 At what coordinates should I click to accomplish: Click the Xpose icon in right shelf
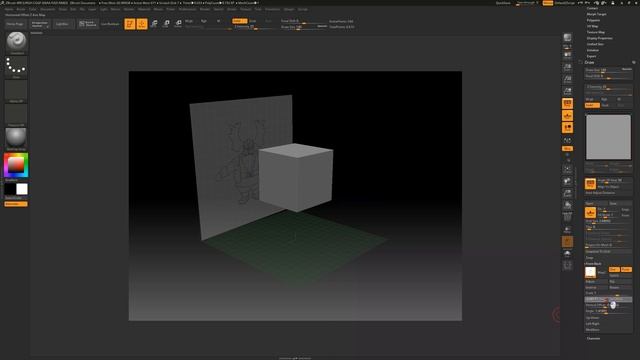pyautogui.click(x=567, y=266)
